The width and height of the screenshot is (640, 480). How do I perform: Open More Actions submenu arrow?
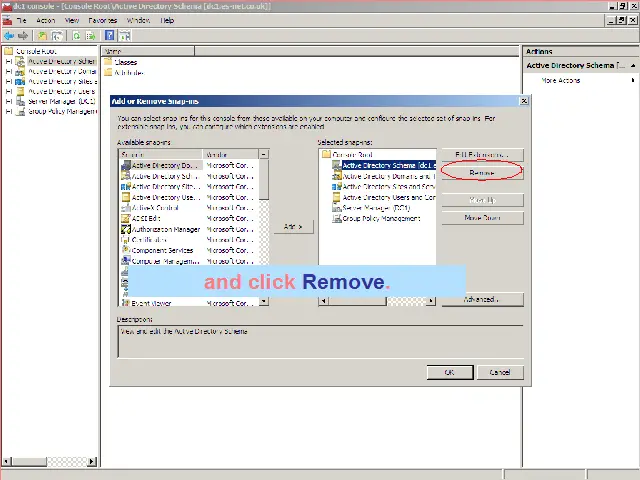click(633, 80)
